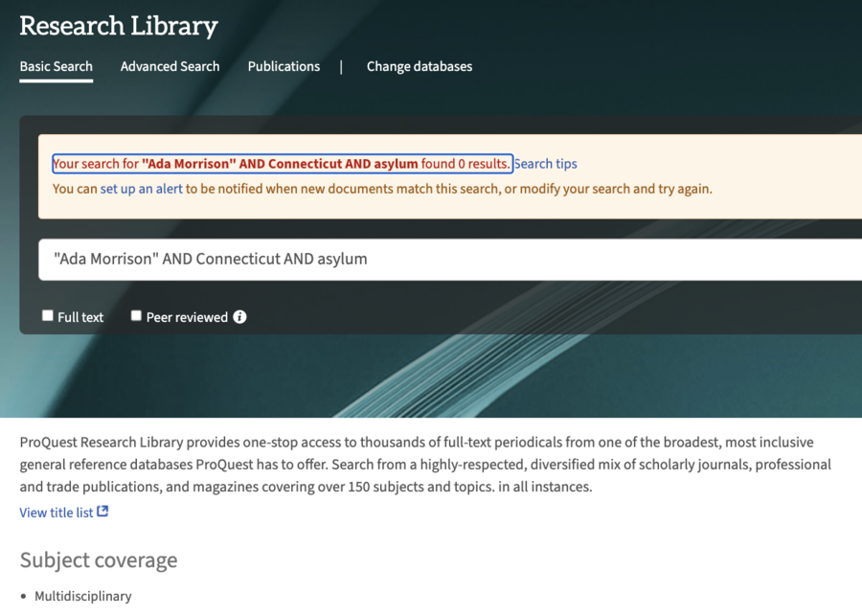The height and width of the screenshot is (616, 862).
Task: Enable the Full text checkbox
Action: (x=47, y=315)
